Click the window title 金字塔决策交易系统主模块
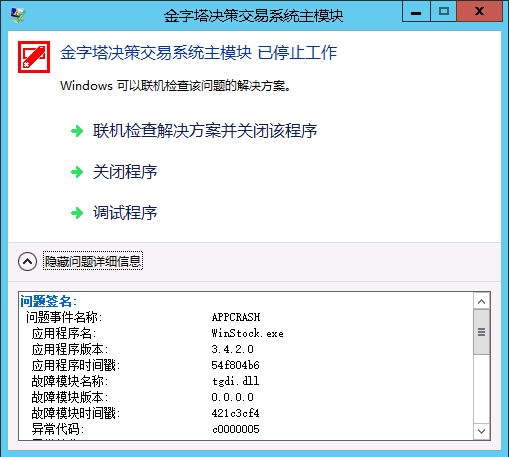Screen dimensions: 509x457 click(x=253, y=16)
